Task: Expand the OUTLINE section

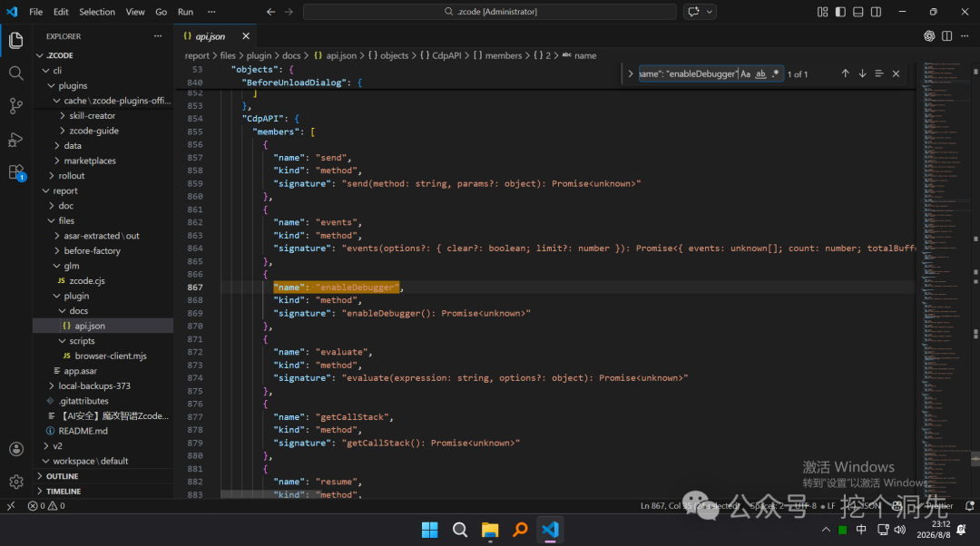Action: coord(103,476)
